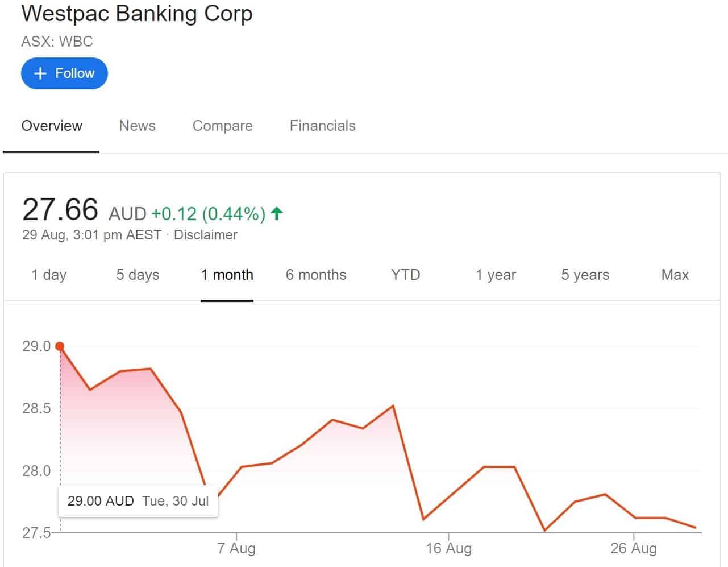Switch to the News tab
This screenshot has height=567, width=728.
[137, 126]
